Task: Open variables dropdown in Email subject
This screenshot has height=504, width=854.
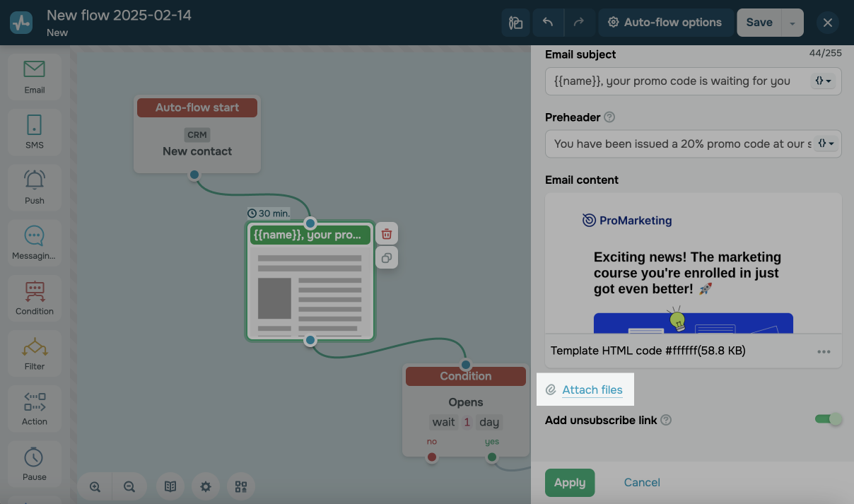Action: [824, 81]
